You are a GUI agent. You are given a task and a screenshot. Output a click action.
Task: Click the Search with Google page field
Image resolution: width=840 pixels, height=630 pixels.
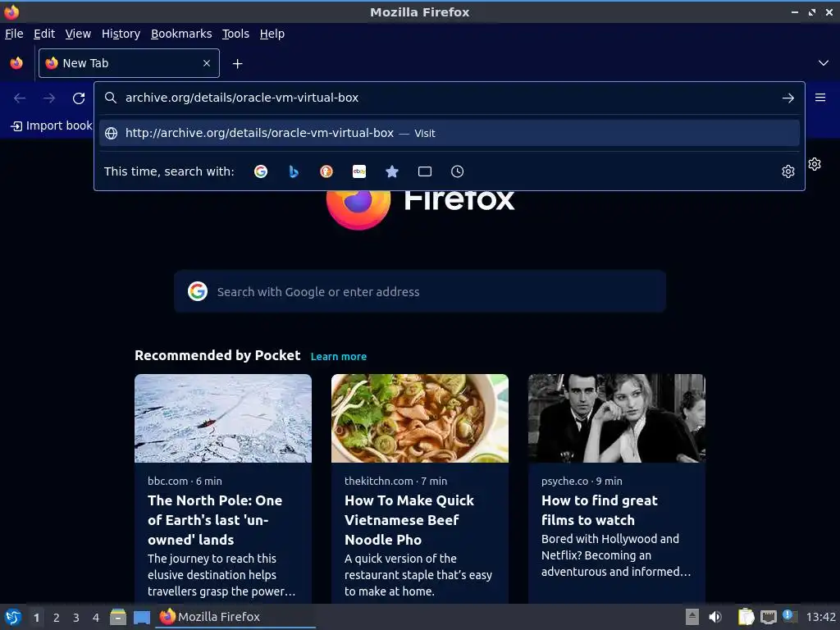pyautogui.click(x=420, y=292)
